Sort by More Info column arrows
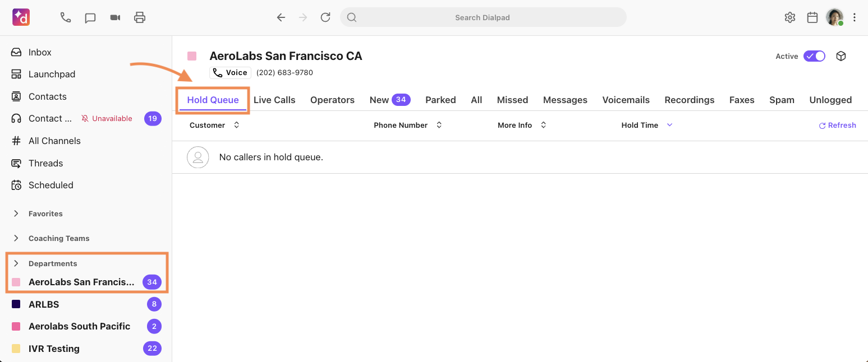This screenshot has height=362, width=868. (x=543, y=125)
